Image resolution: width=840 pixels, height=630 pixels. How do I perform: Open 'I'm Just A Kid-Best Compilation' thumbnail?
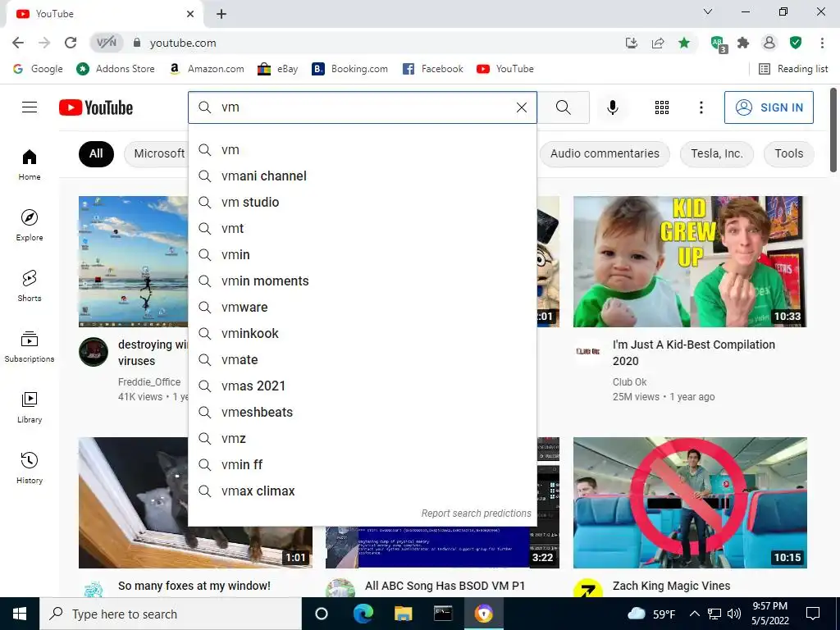[690, 262]
